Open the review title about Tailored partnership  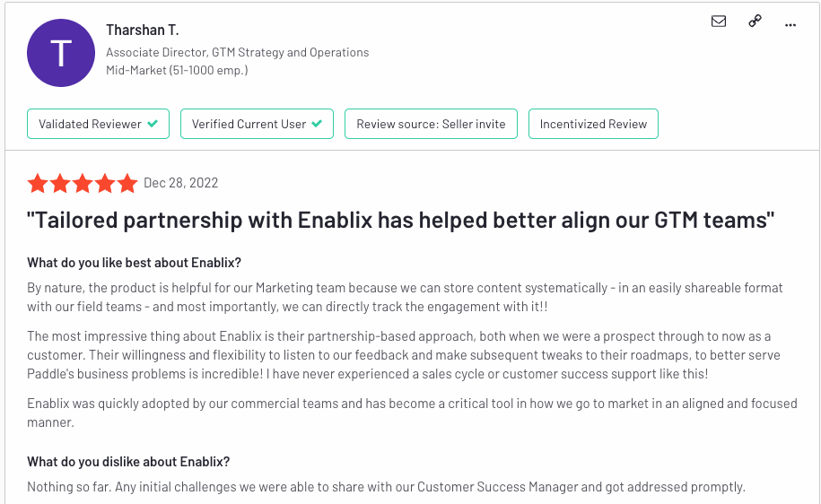[400, 221]
